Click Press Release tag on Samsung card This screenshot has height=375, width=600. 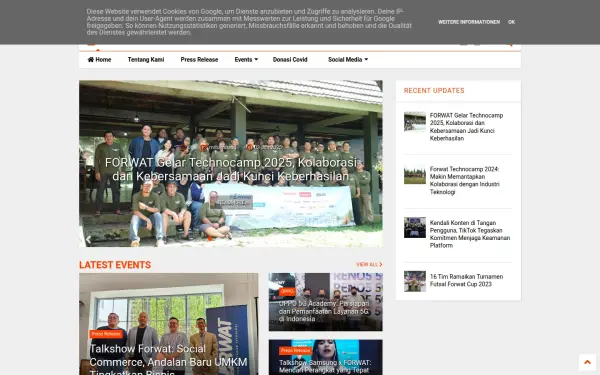[295, 351]
